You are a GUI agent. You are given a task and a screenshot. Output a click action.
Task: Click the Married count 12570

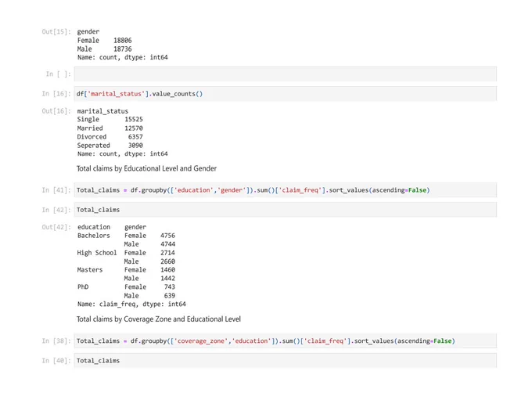134,128
